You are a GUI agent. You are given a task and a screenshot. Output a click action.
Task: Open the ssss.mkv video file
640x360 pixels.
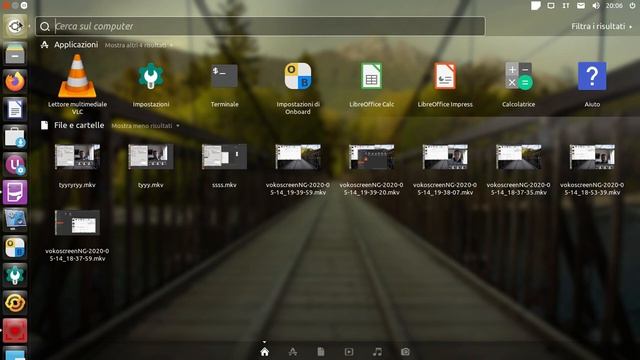click(224, 157)
